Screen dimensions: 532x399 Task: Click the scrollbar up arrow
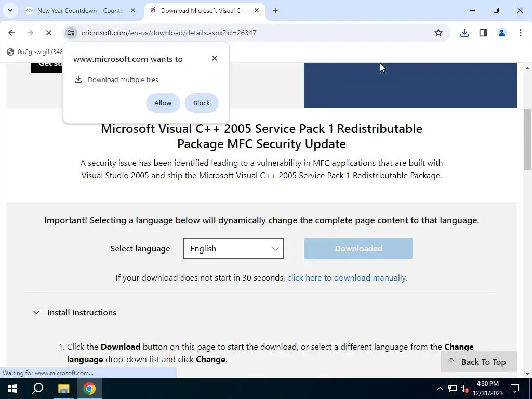[527, 68]
